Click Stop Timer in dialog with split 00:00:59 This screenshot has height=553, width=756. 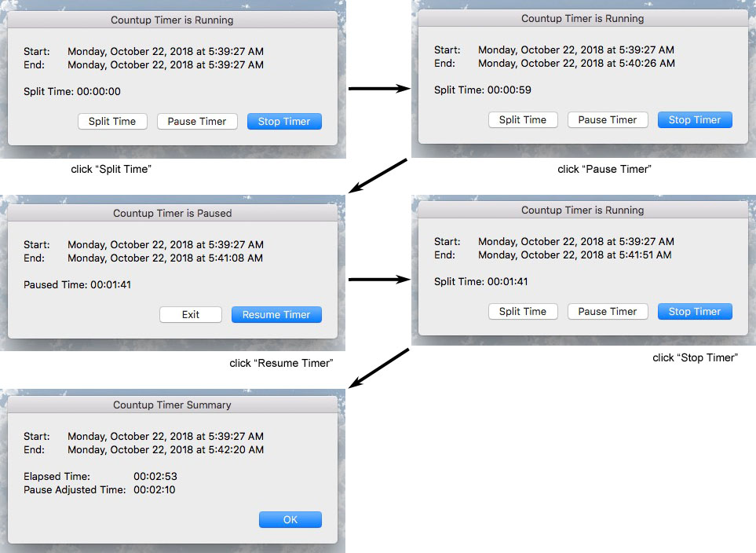695,120
